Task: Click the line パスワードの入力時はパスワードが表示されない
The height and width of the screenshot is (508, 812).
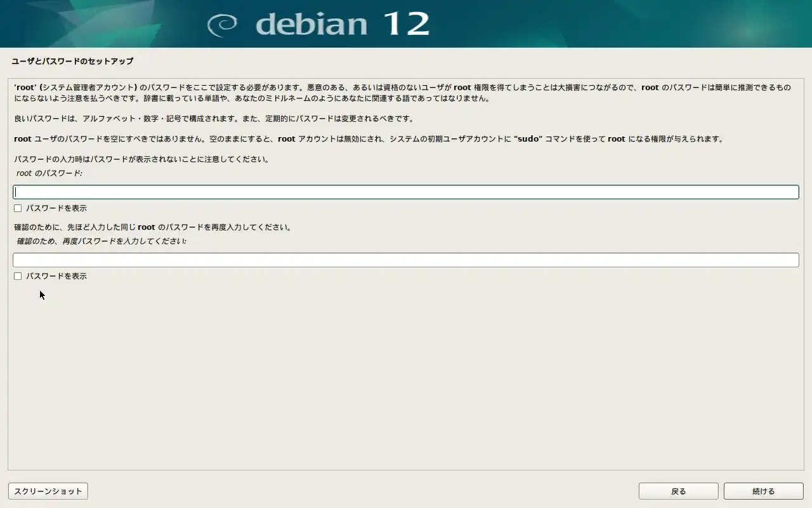Action: [142, 159]
